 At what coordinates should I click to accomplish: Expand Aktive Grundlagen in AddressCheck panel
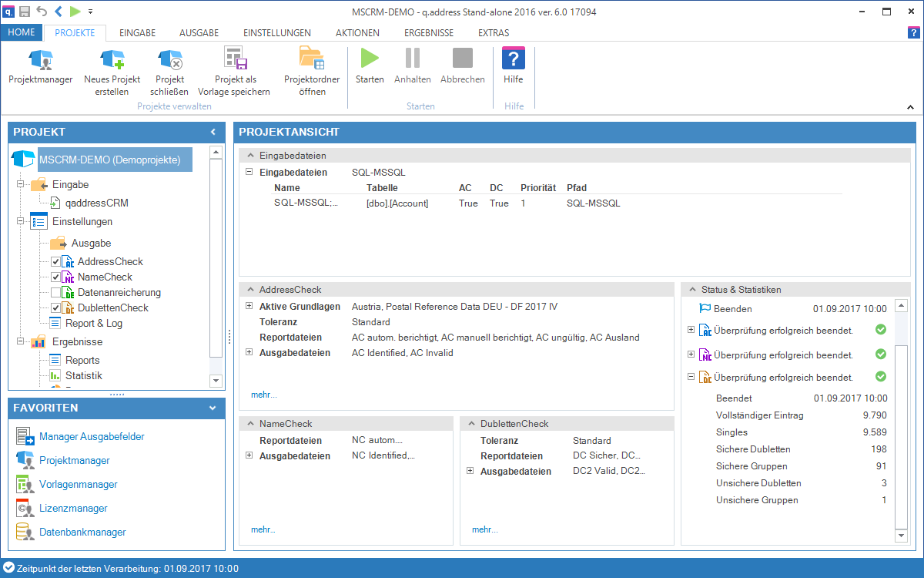tap(249, 307)
